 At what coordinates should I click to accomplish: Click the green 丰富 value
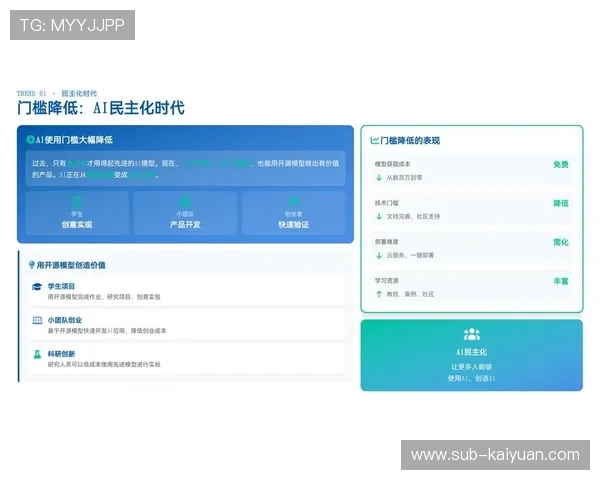click(561, 281)
